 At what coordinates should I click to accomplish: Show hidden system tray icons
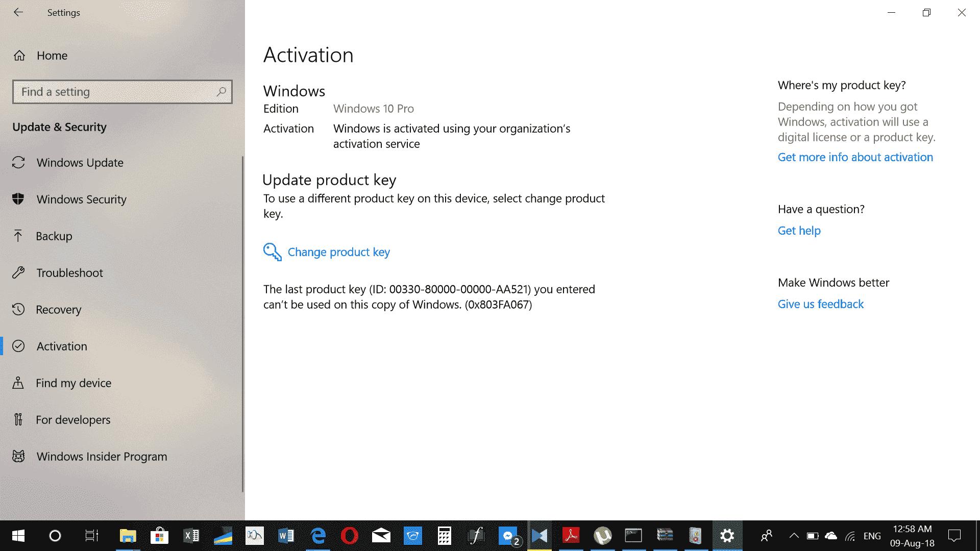[x=794, y=536]
